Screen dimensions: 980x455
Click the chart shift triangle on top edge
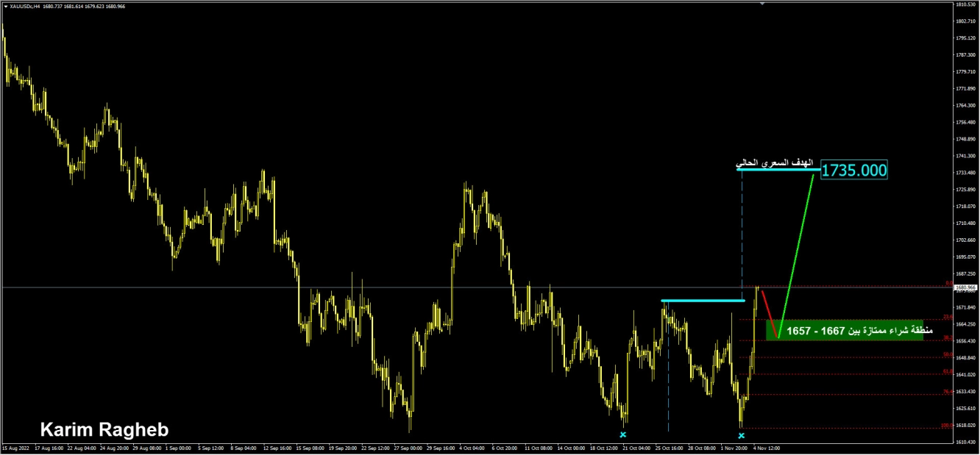click(x=762, y=4)
